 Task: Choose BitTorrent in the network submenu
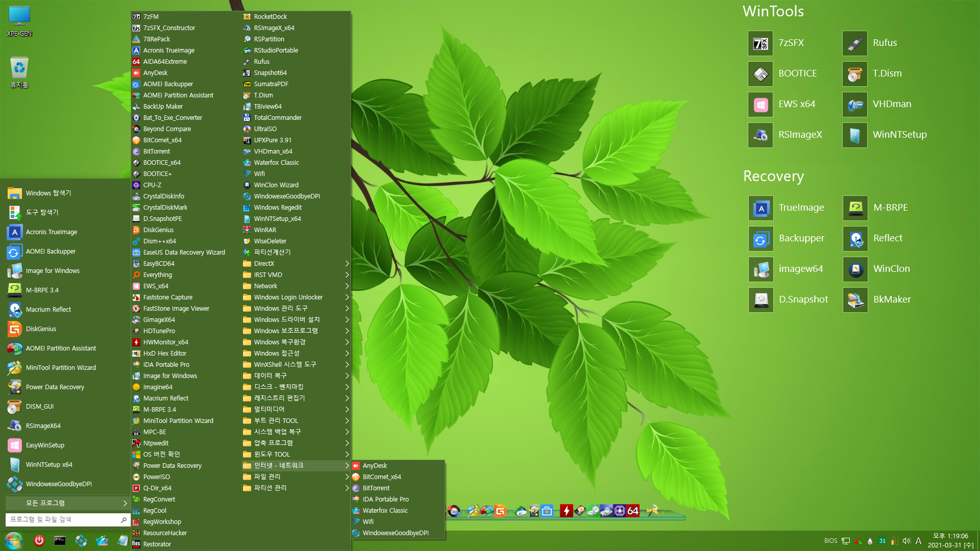coord(398,488)
